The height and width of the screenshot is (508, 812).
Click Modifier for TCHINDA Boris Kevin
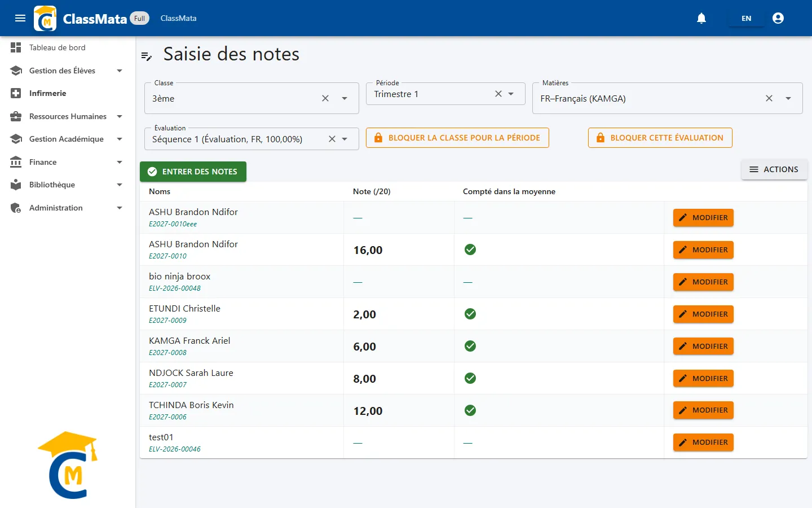coord(703,410)
